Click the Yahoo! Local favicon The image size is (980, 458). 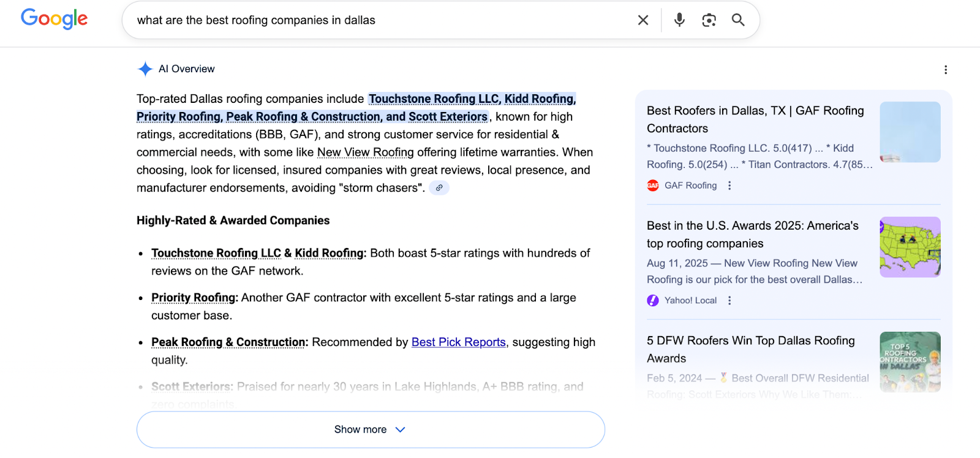click(x=653, y=301)
